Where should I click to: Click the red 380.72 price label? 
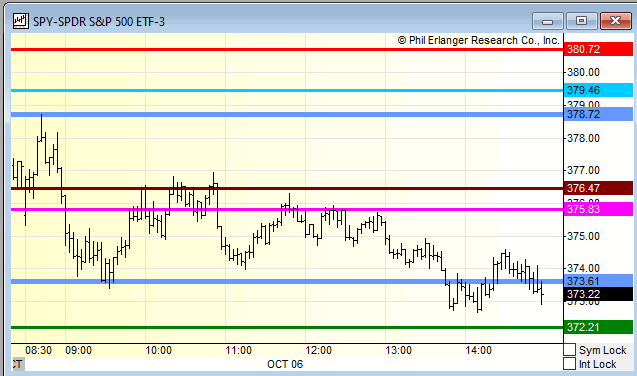[598, 49]
